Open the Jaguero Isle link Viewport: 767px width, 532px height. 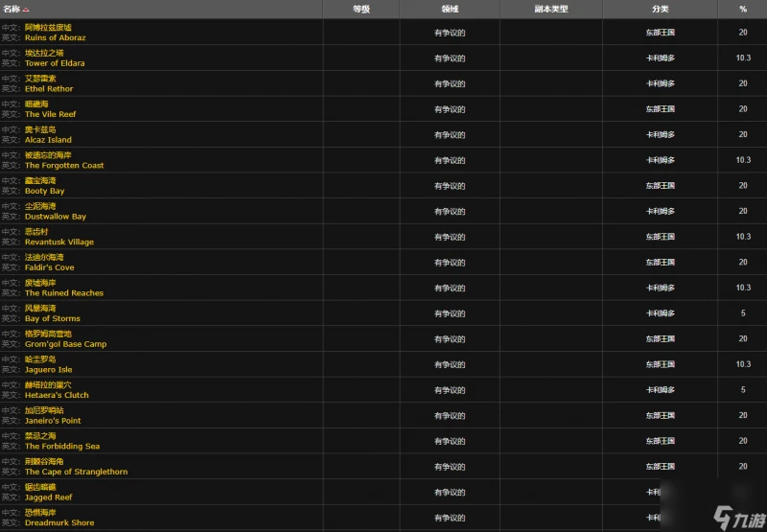(x=48, y=370)
